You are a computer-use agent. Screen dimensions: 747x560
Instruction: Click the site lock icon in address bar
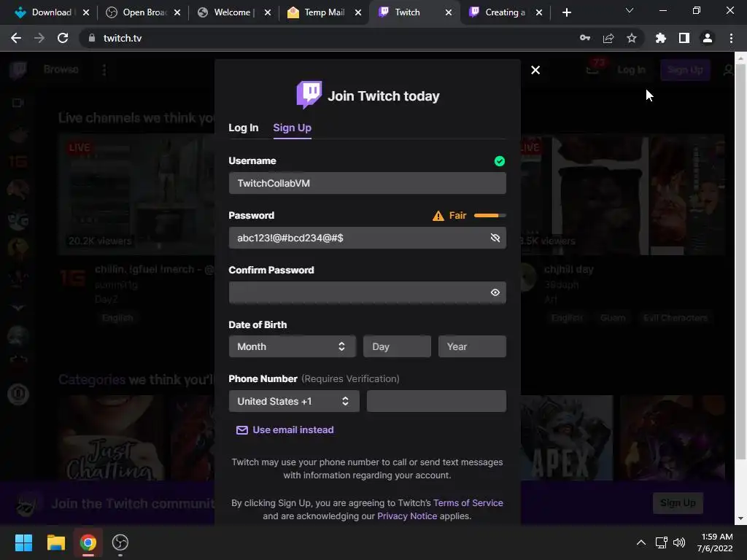(x=91, y=38)
